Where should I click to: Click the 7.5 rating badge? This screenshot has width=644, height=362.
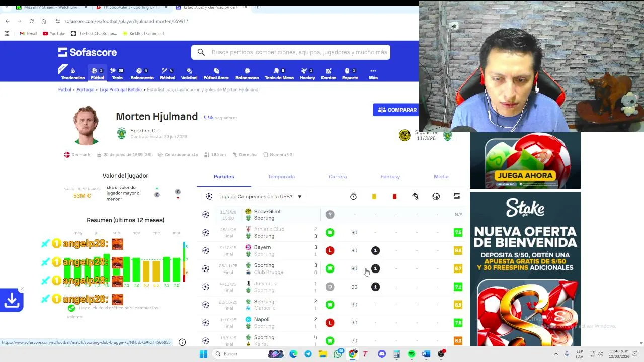tap(458, 232)
